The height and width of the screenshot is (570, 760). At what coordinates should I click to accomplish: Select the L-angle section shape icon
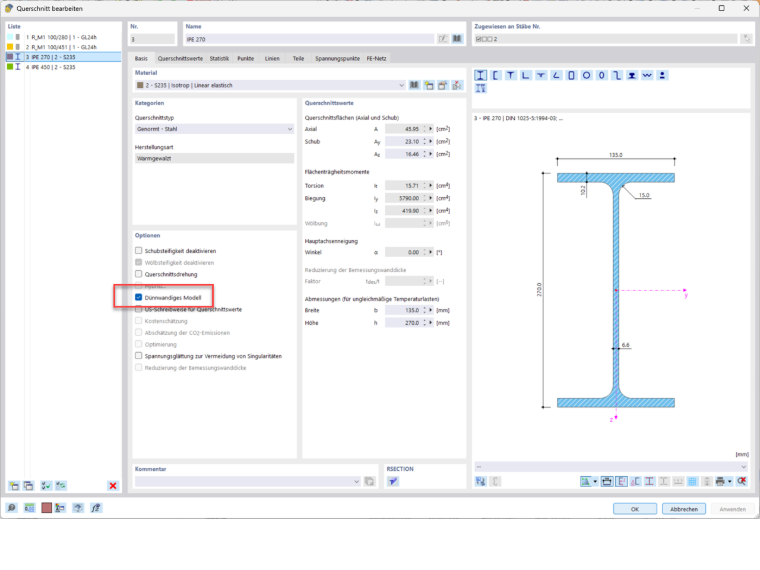[x=525, y=75]
